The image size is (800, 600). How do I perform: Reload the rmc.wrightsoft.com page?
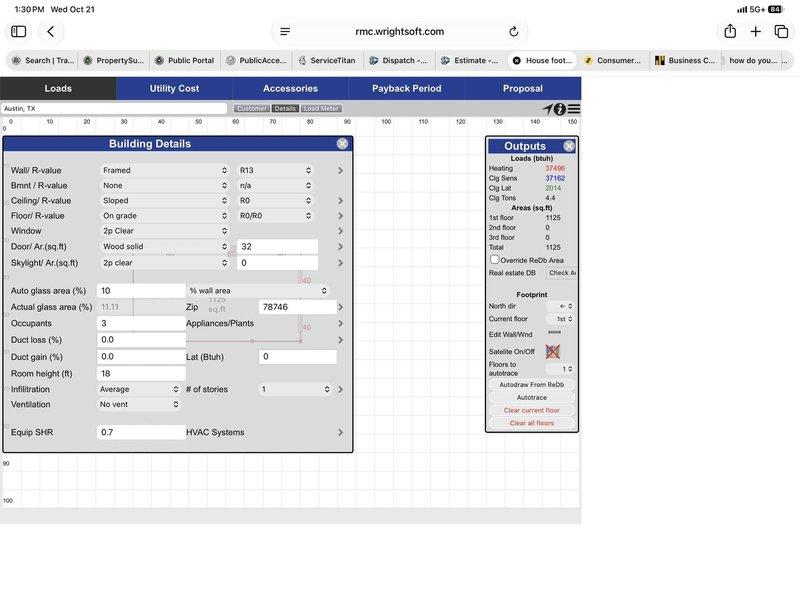(x=514, y=32)
